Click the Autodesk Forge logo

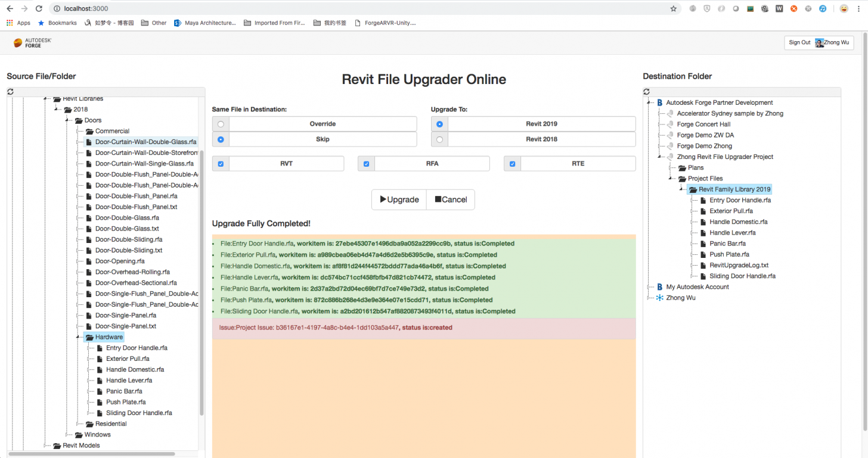click(33, 42)
